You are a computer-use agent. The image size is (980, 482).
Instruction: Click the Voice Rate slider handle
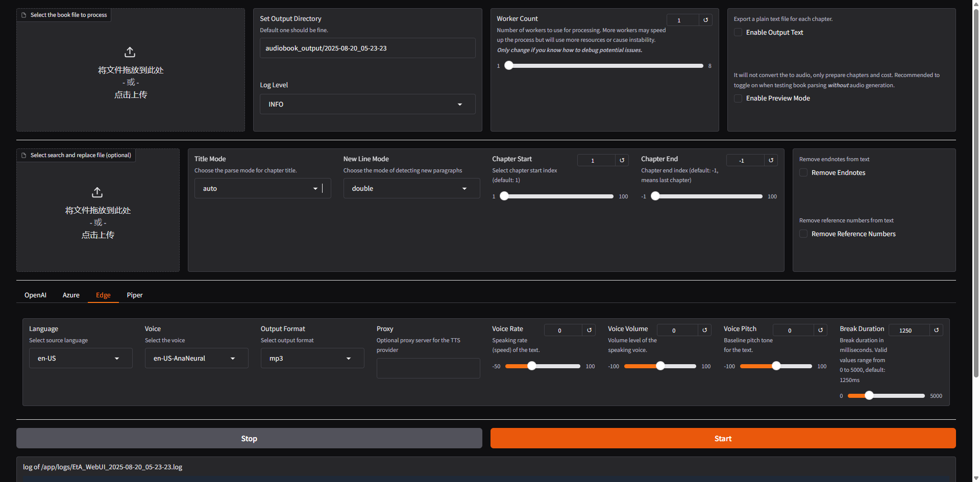pos(532,366)
